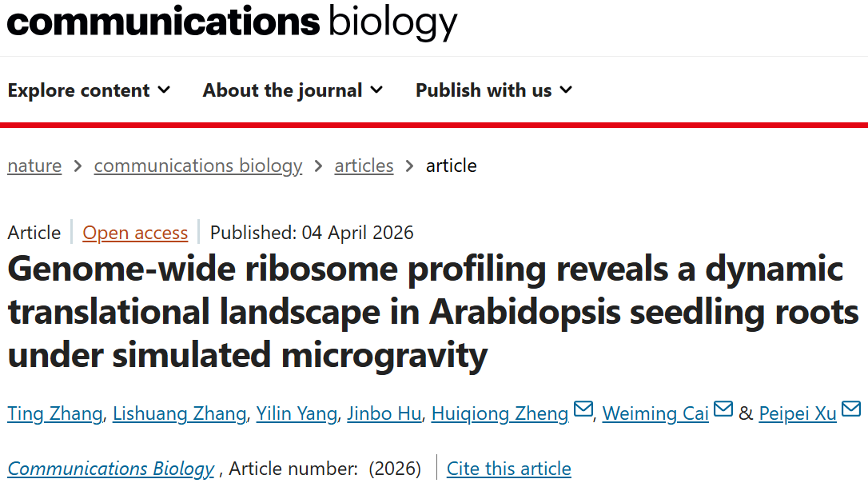
Task: Click the mail icon after Peipei Xu
Action: click(x=851, y=410)
